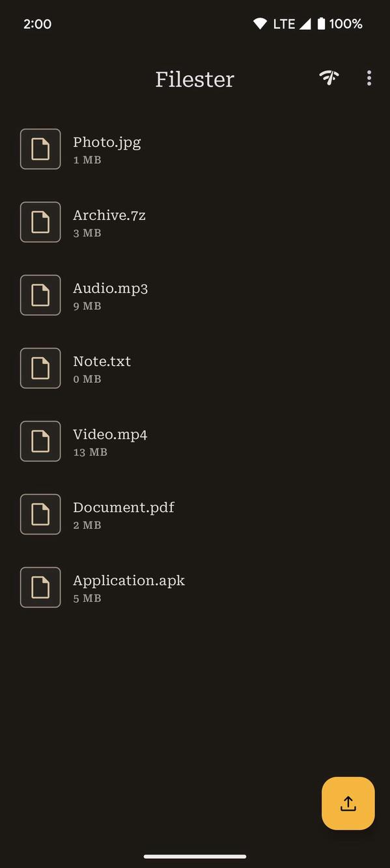
Task: Tap the clock in the status bar
Action: [37, 23]
